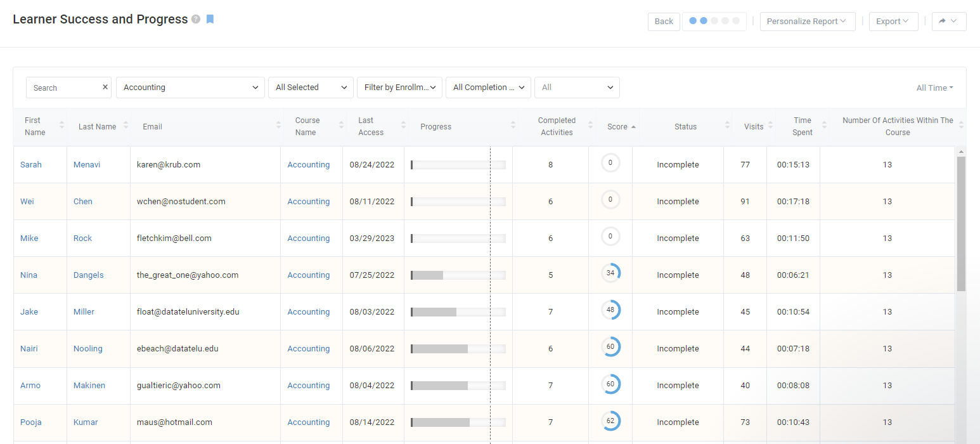Sort by Completed Activities column
980x444 pixels.
pos(591,126)
